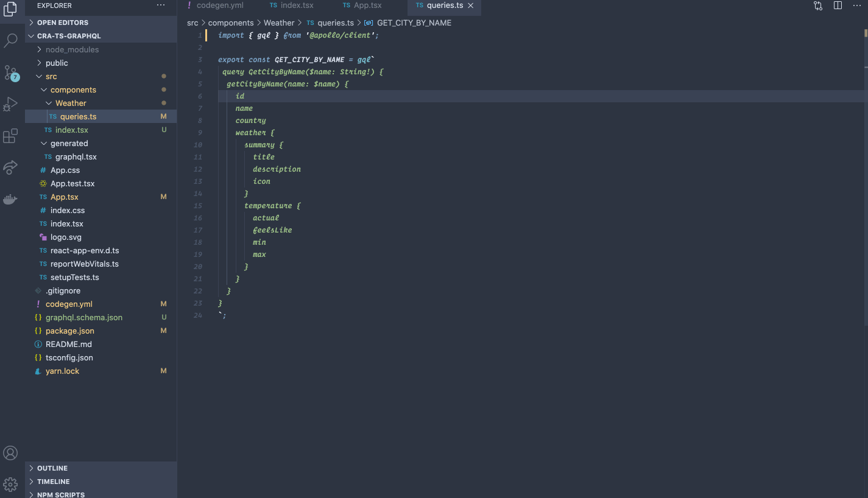Expand the TIMELINE section
The height and width of the screenshot is (498, 868).
[54, 482]
